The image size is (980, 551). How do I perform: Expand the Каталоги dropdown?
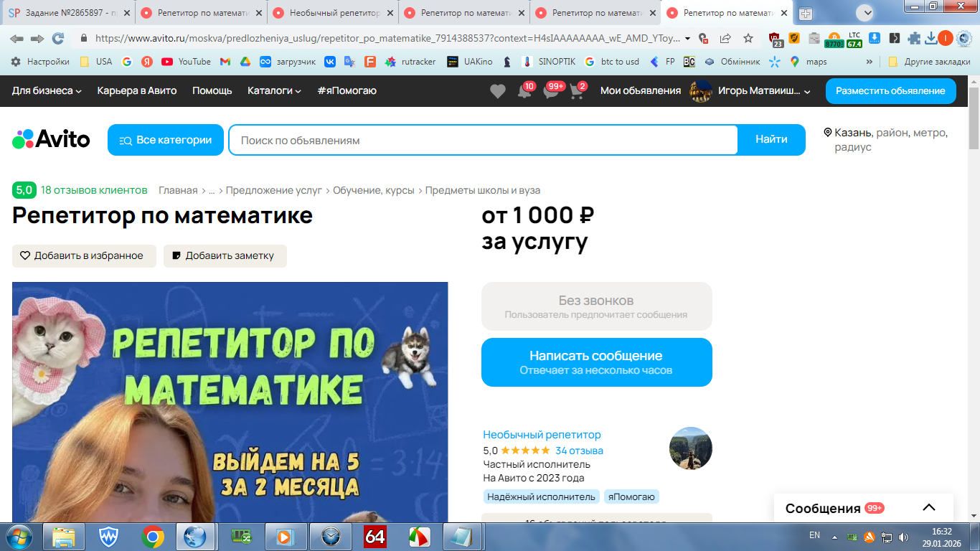coord(274,91)
